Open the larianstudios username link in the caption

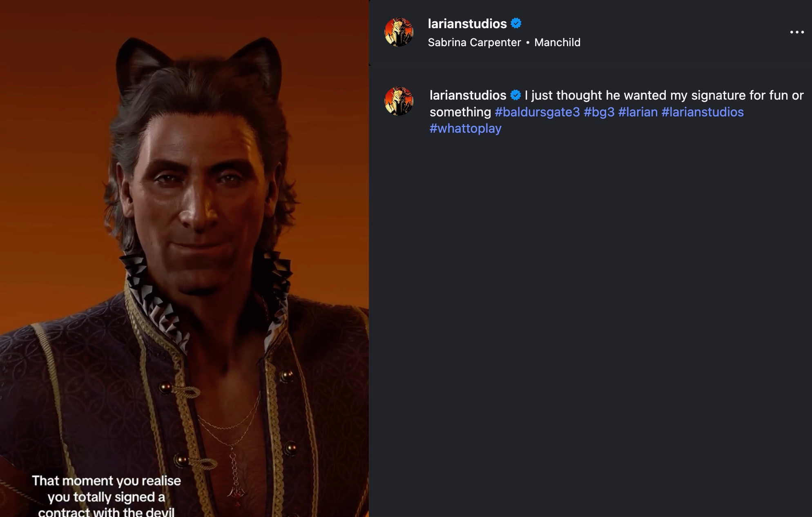(468, 95)
